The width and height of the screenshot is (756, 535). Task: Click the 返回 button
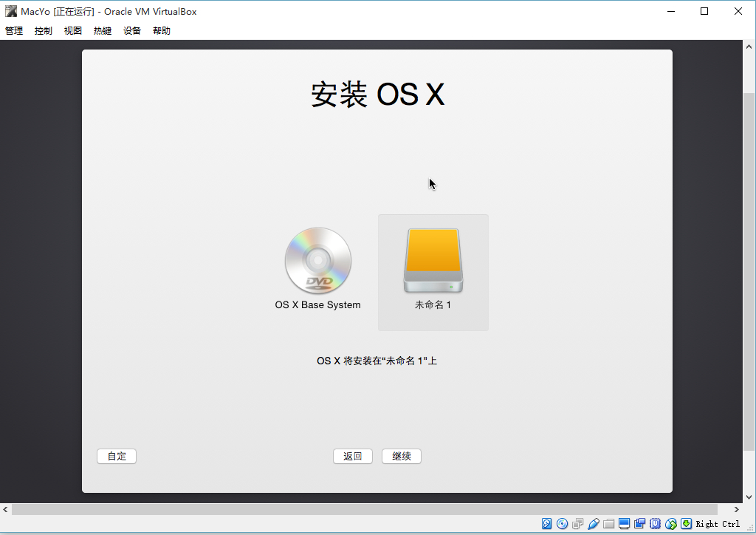352,456
